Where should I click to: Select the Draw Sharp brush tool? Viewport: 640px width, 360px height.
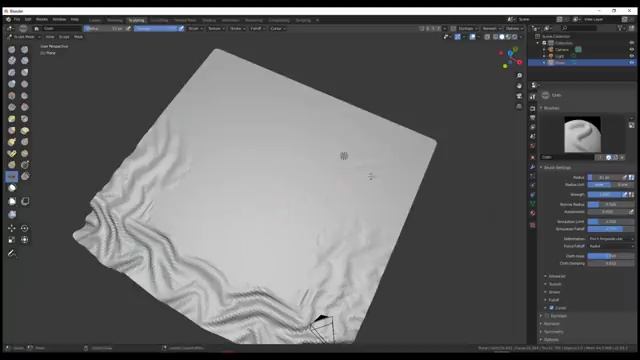click(25, 49)
